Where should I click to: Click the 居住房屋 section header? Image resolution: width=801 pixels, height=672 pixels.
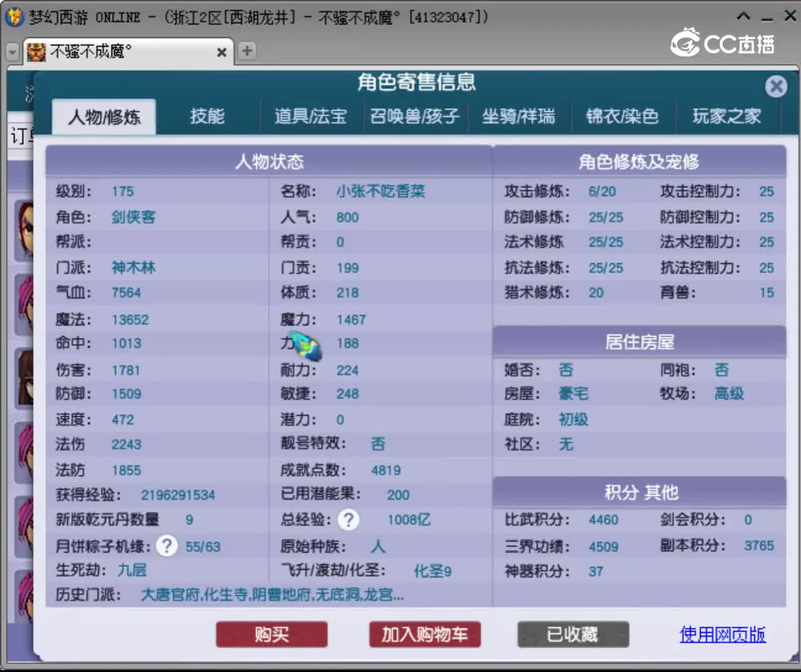tap(639, 342)
